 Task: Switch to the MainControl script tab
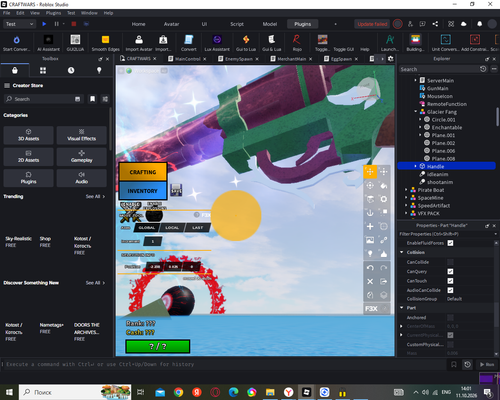(188, 59)
